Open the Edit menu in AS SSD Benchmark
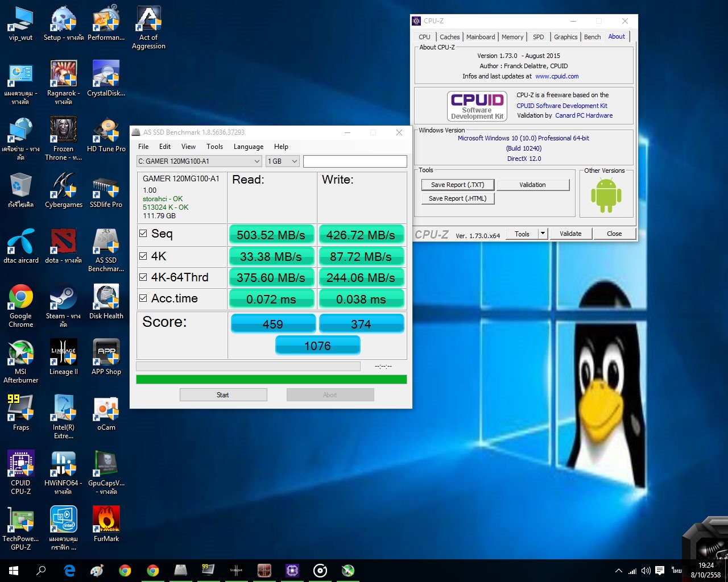728x582 pixels. tap(165, 147)
